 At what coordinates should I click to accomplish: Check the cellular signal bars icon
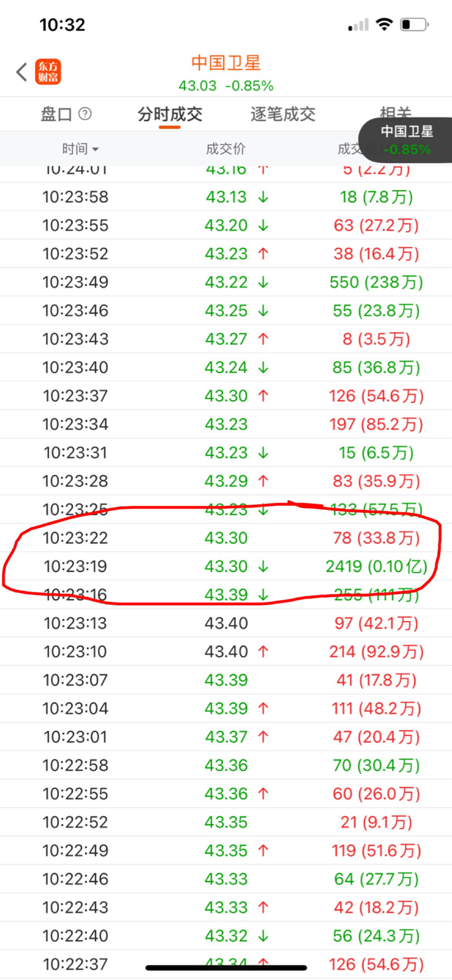coord(358,25)
